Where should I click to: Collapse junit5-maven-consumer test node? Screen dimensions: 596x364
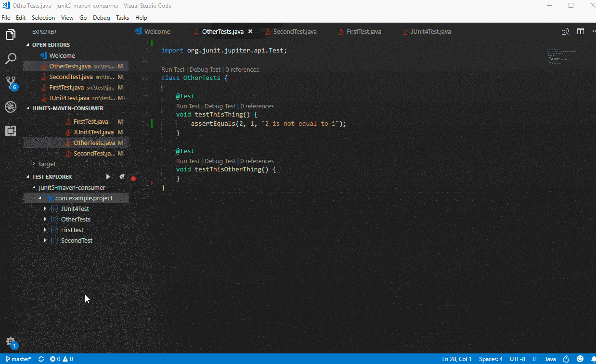point(34,188)
